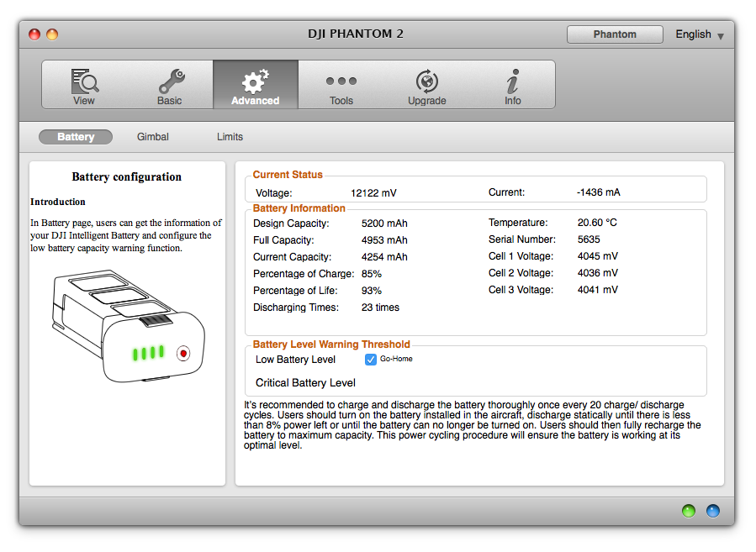Click the Cell 1 Voltage value 4045 mV
The width and height of the screenshot is (756, 552).
598,256
